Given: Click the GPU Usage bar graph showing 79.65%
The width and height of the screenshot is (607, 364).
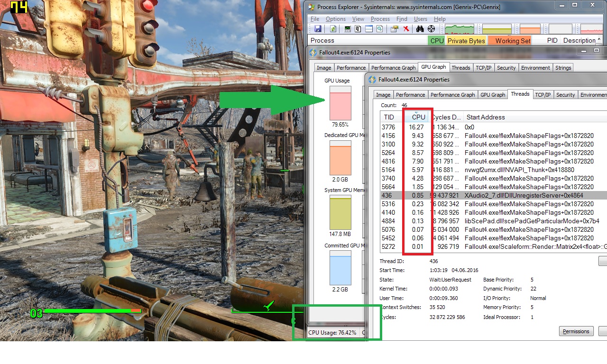Looking at the screenshot, I should [340, 103].
